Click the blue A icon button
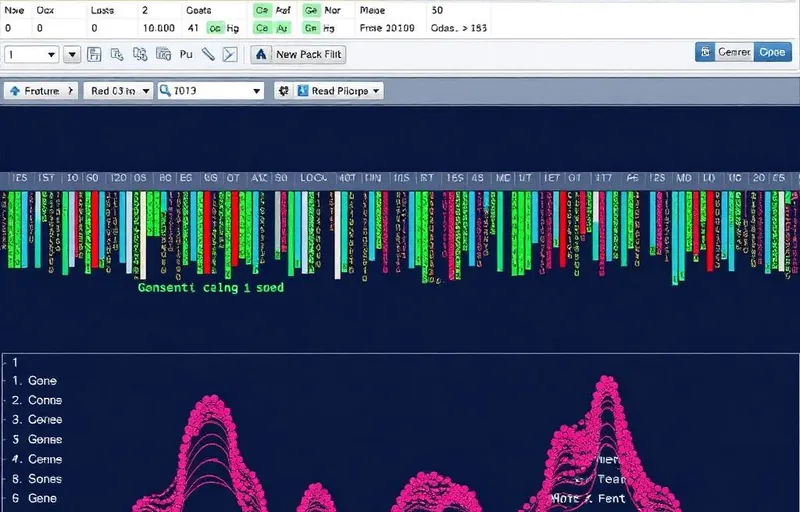800x512 pixels. pos(261,54)
